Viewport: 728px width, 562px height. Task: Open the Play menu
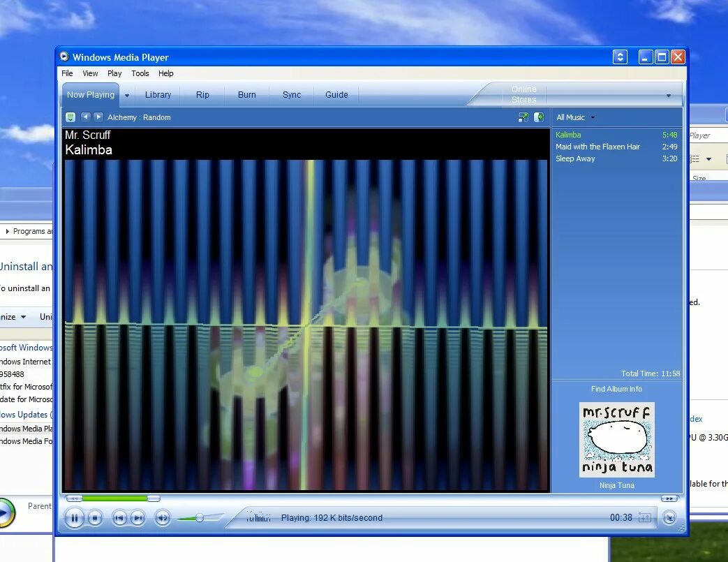coord(114,73)
